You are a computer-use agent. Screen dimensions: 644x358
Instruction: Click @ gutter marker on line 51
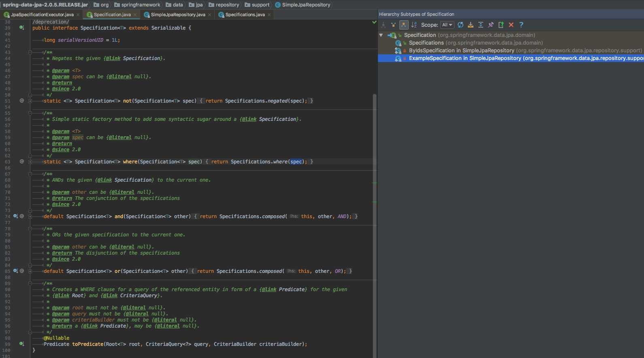coord(22,101)
